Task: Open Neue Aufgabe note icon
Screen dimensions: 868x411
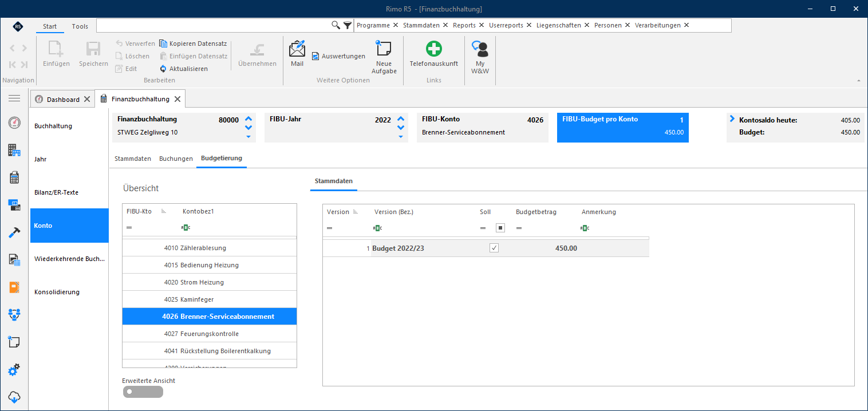Action: point(383,48)
